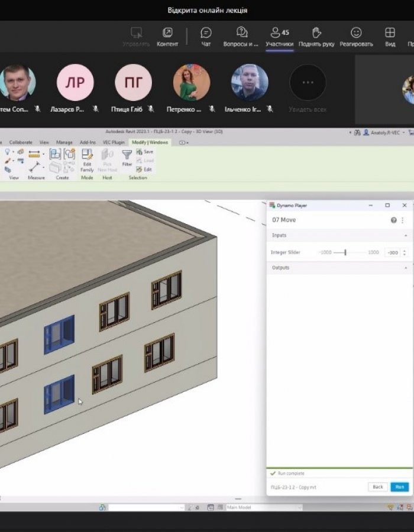The image size is (414, 532).
Task: Open the Aligned Dimension dropdown arrow
Action: [x=43, y=154]
